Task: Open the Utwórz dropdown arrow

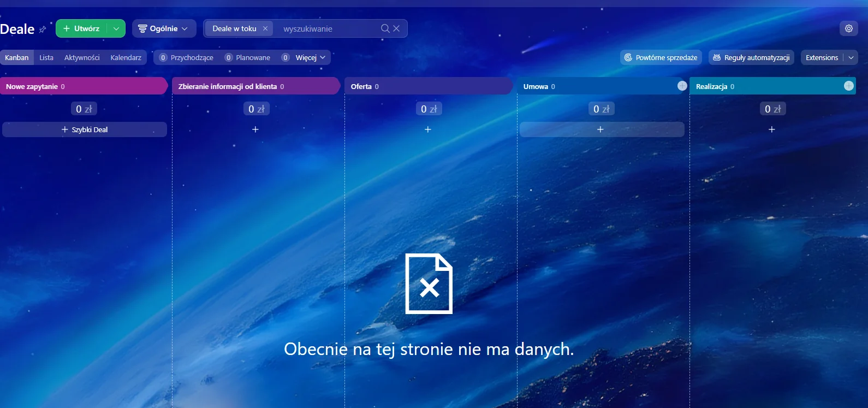Action: point(116,28)
